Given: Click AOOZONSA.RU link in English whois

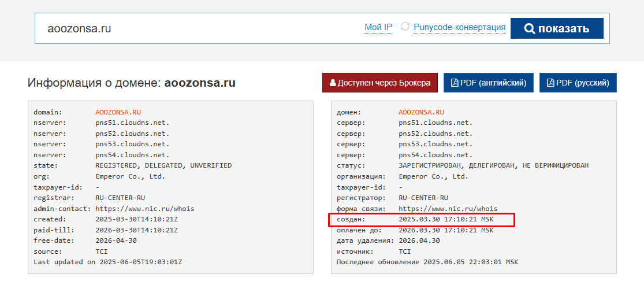Looking at the screenshot, I should point(118,112).
